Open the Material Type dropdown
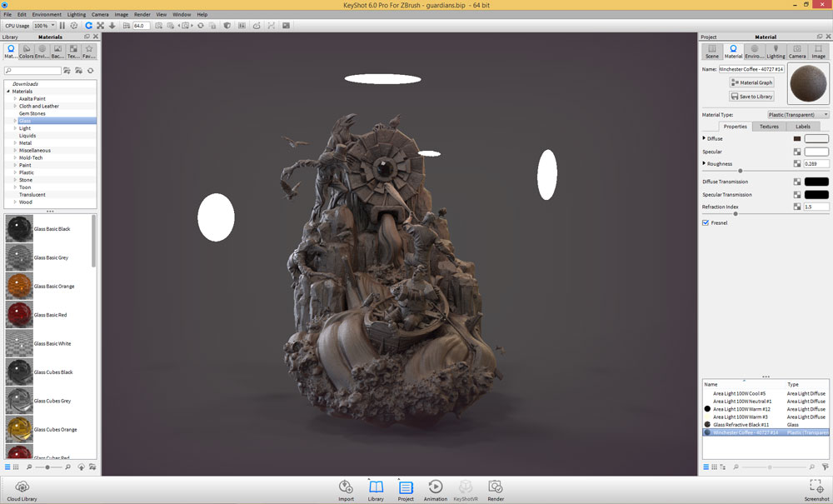The height and width of the screenshot is (504, 833). pos(798,115)
